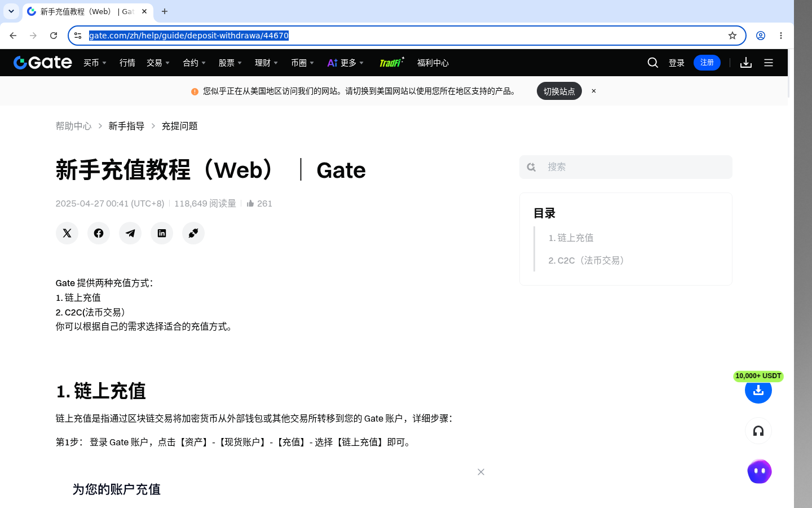Click the floating blue download button
The width and height of the screenshot is (812, 508).
click(x=758, y=390)
